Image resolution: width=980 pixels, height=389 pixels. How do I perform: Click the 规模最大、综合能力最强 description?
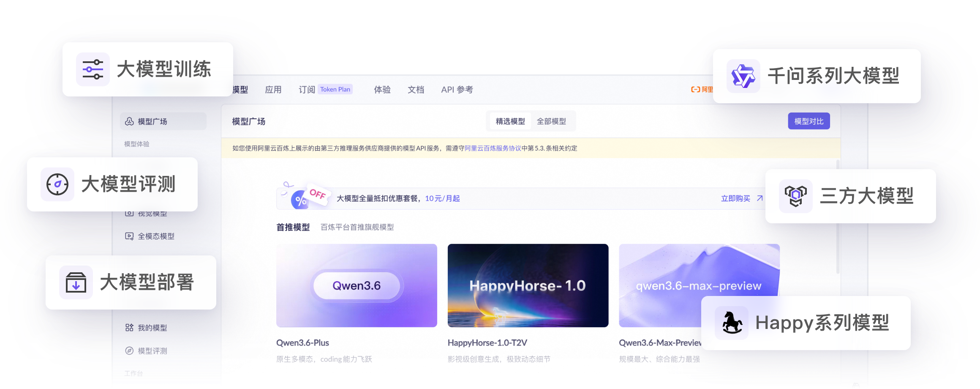pyautogui.click(x=659, y=359)
